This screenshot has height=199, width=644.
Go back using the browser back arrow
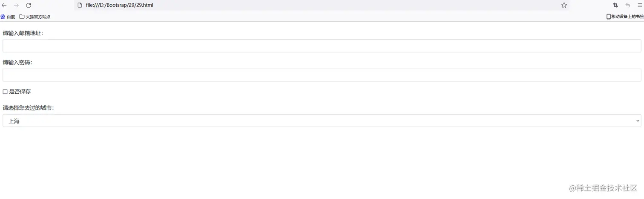click(4, 5)
